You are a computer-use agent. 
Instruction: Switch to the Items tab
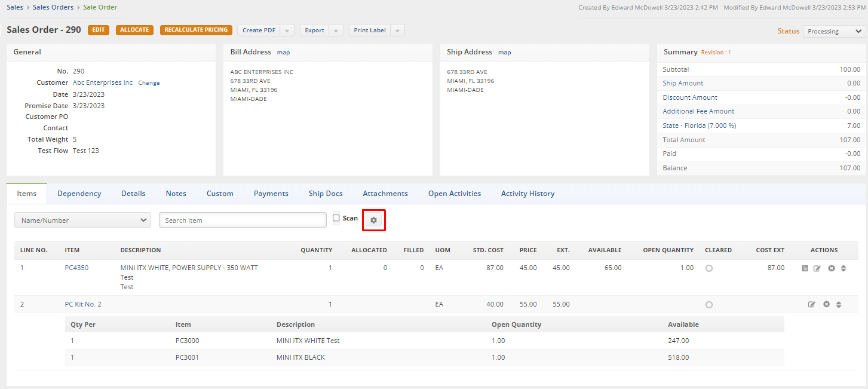click(x=27, y=194)
